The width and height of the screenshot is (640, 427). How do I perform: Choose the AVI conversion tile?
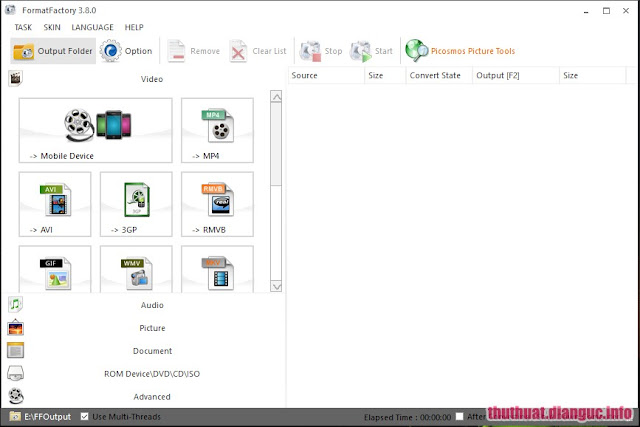55,204
